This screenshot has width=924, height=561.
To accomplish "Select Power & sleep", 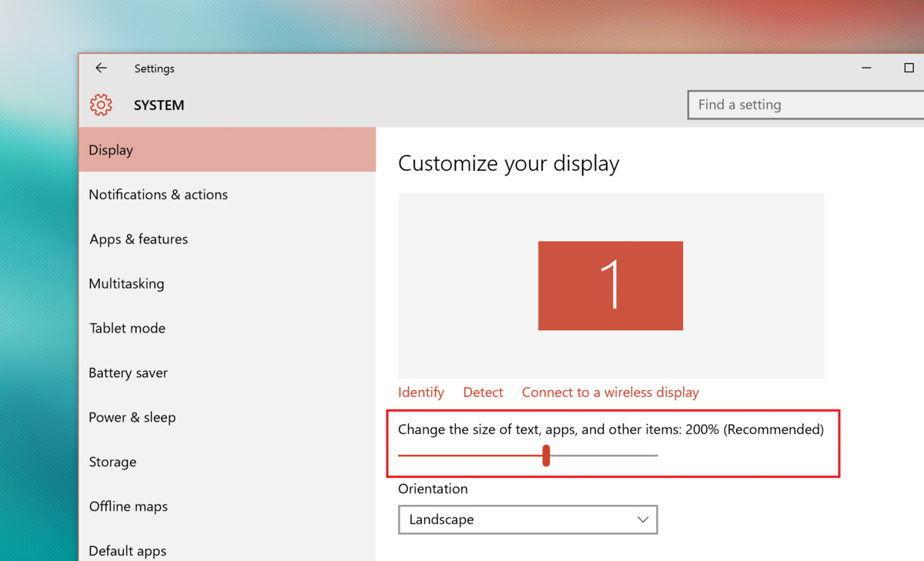I will tap(132, 418).
